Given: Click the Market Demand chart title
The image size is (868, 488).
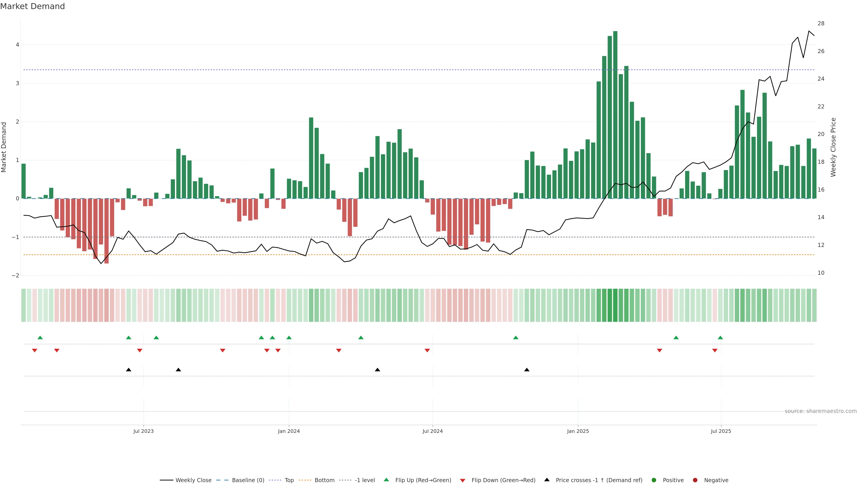Looking at the screenshot, I should [x=32, y=6].
